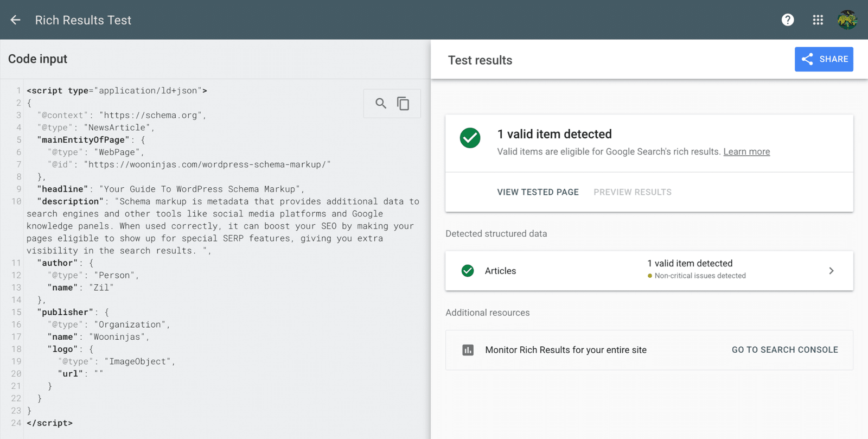The image size is (868, 439).
Task: Click the "@type": "Person" line
Action: [x=93, y=276]
